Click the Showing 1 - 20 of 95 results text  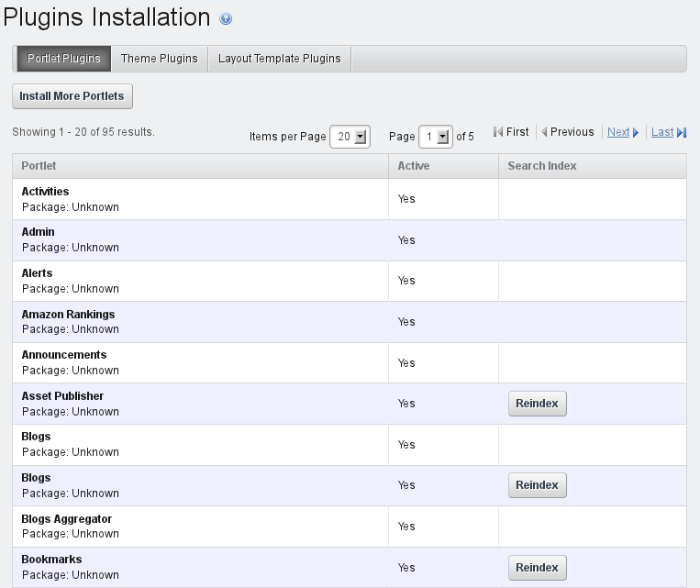click(83, 132)
